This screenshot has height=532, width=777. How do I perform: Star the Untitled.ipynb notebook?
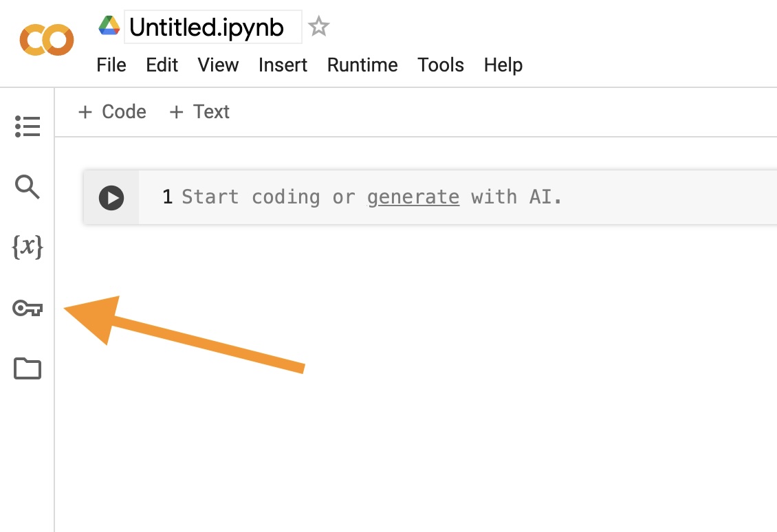pyautogui.click(x=318, y=26)
